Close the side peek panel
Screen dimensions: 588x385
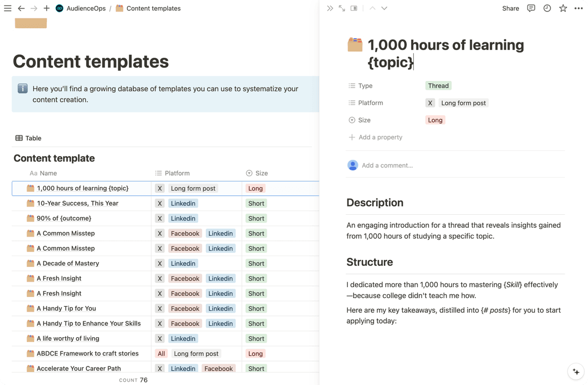pyautogui.click(x=330, y=9)
